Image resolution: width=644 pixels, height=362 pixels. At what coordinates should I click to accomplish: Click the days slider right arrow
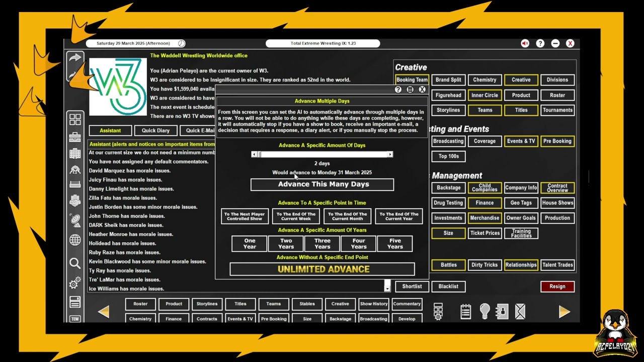pyautogui.click(x=390, y=154)
